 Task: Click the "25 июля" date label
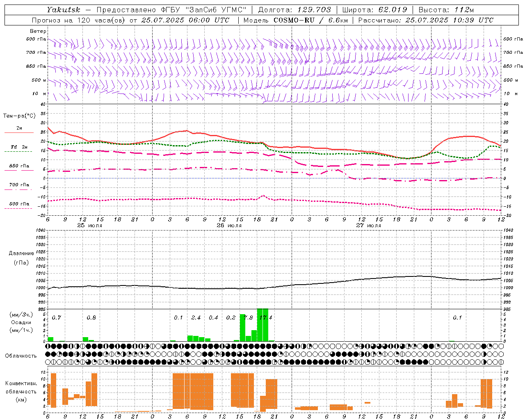(90, 226)
